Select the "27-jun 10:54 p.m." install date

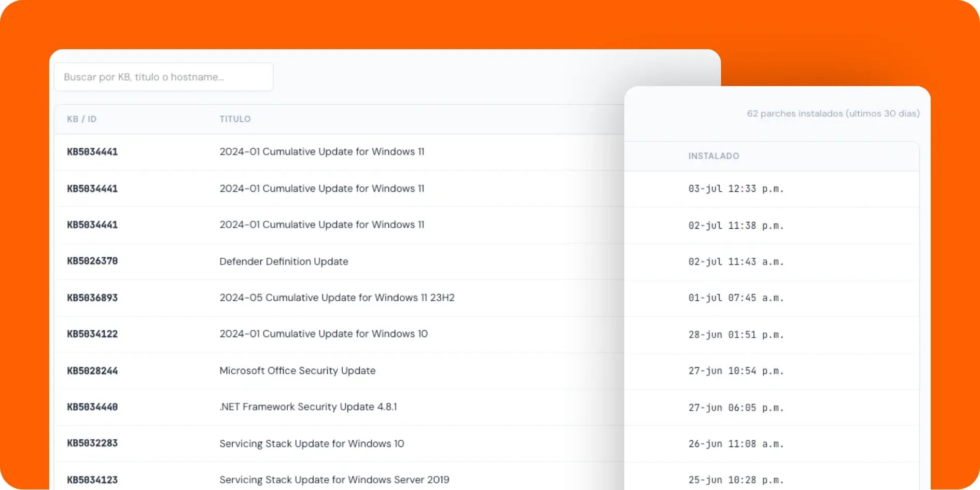click(x=736, y=371)
